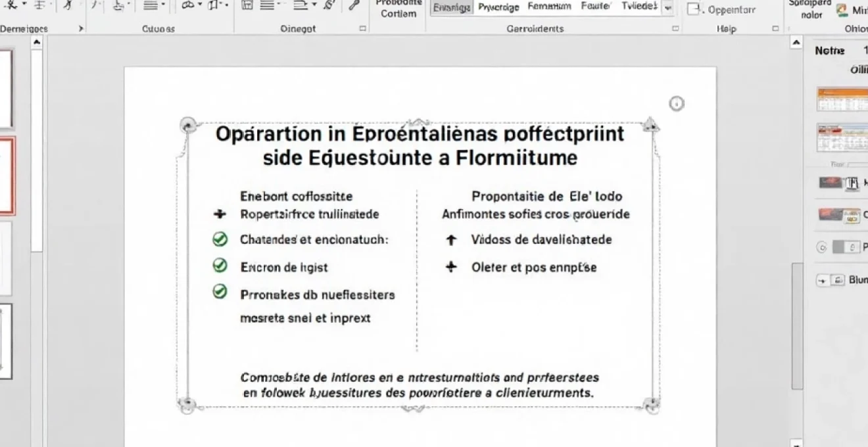This screenshot has height=447, width=868.
Task: Select the Prywerdge style in the gallery
Action: pos(498,7)
